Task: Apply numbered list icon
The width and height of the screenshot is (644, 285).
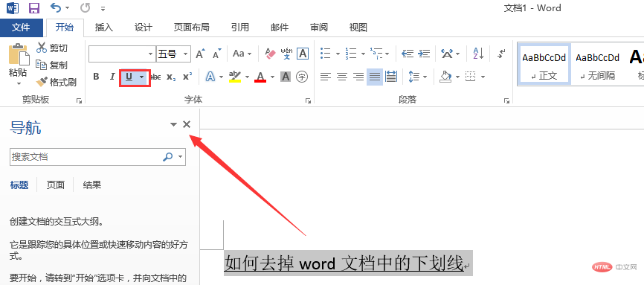Action: tap(351, 54)
